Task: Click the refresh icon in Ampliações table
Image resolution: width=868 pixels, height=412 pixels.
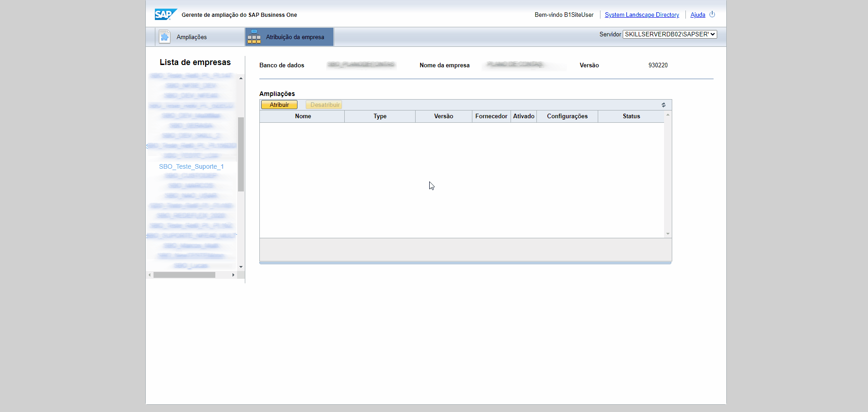Action: [x=664, y=105]
